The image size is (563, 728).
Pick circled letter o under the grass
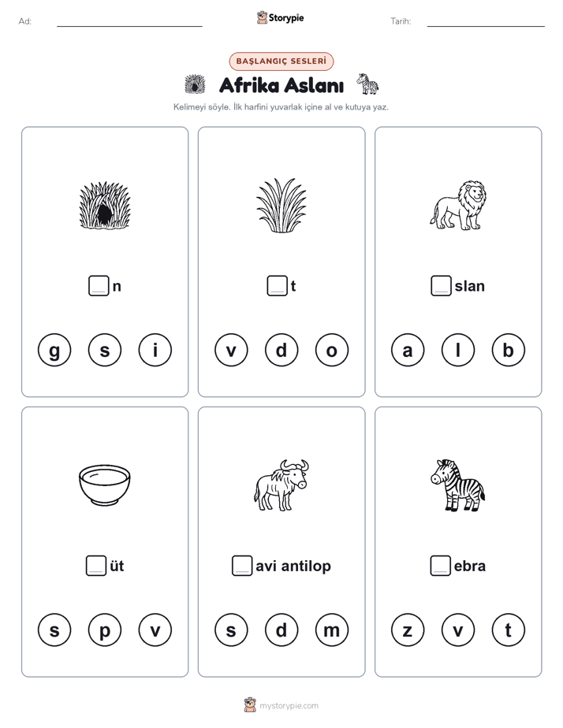(x=332, y=350)
